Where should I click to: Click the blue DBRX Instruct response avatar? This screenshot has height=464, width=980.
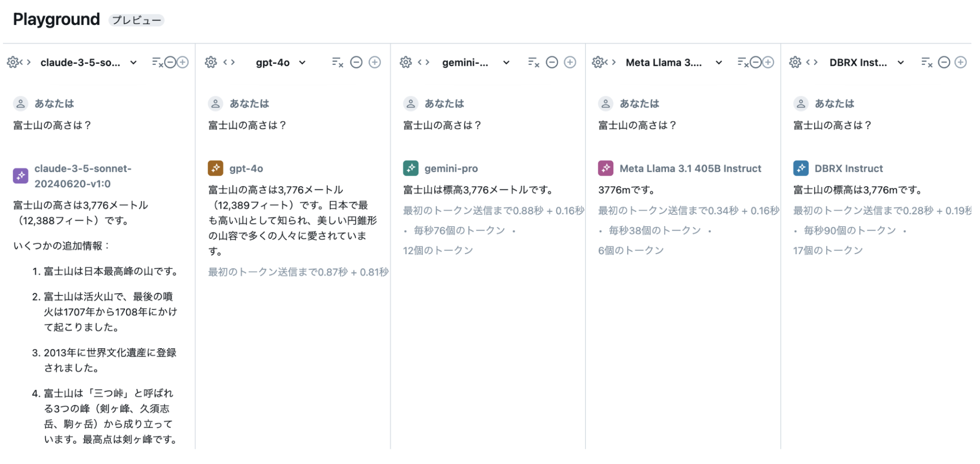[801, 168]
